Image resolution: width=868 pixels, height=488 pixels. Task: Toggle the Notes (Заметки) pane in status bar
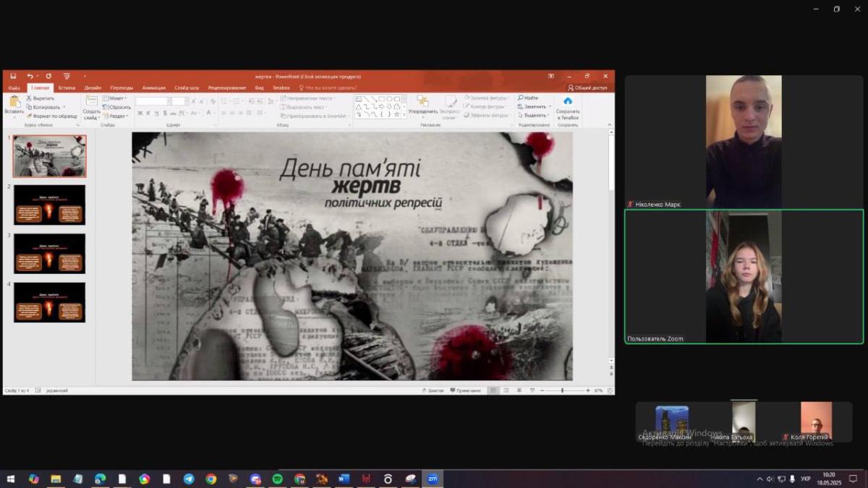tap(432, 390)
